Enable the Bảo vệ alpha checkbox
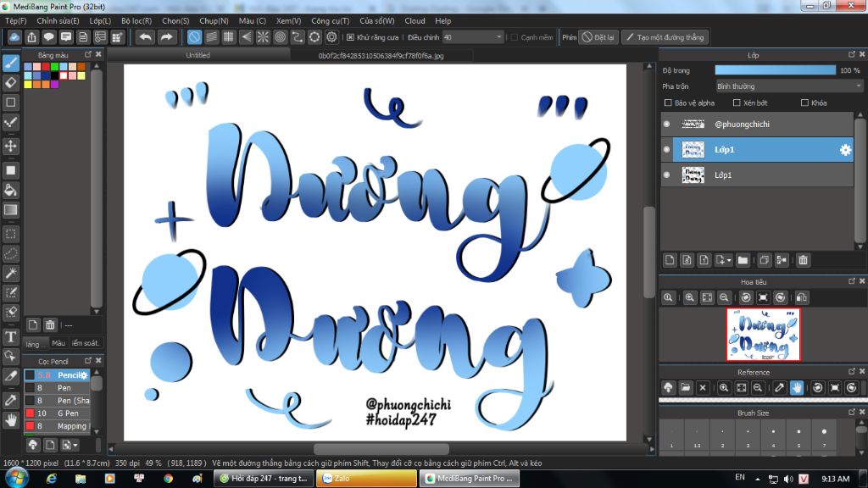This screenshot has height=488, width=868. [x=668, y=103]
